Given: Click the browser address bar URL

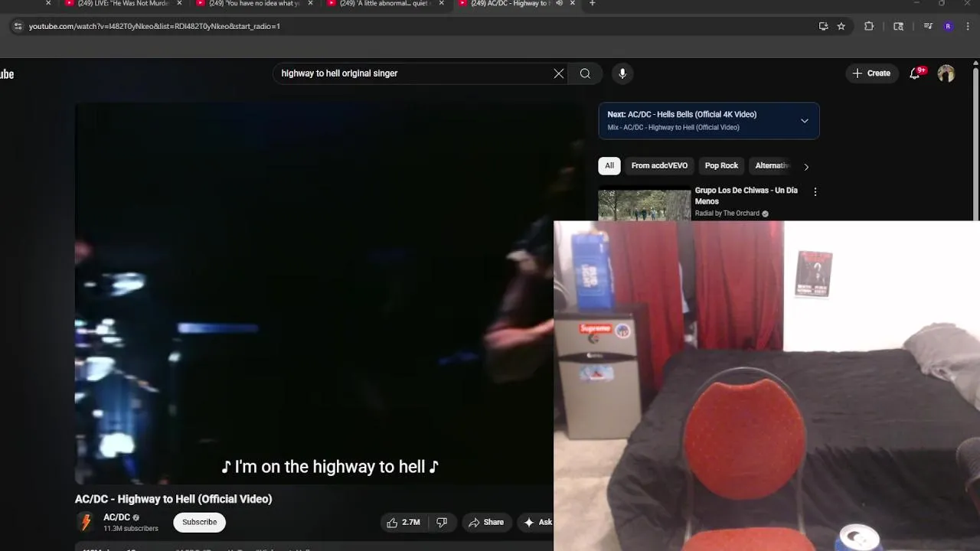Looking at the screenshot, I should click(x=155, y=26).
